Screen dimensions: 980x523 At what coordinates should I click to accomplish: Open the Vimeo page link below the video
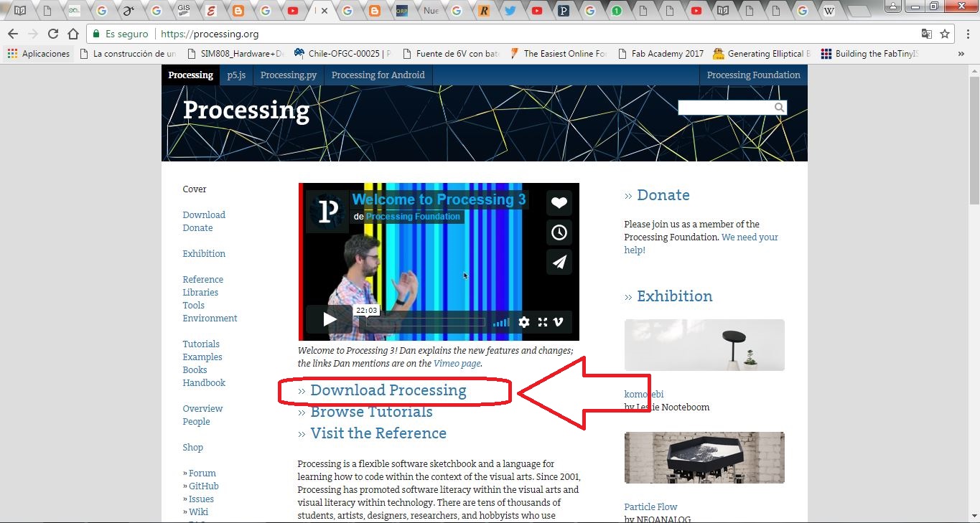pyautogui.click(x=457, y=364)
